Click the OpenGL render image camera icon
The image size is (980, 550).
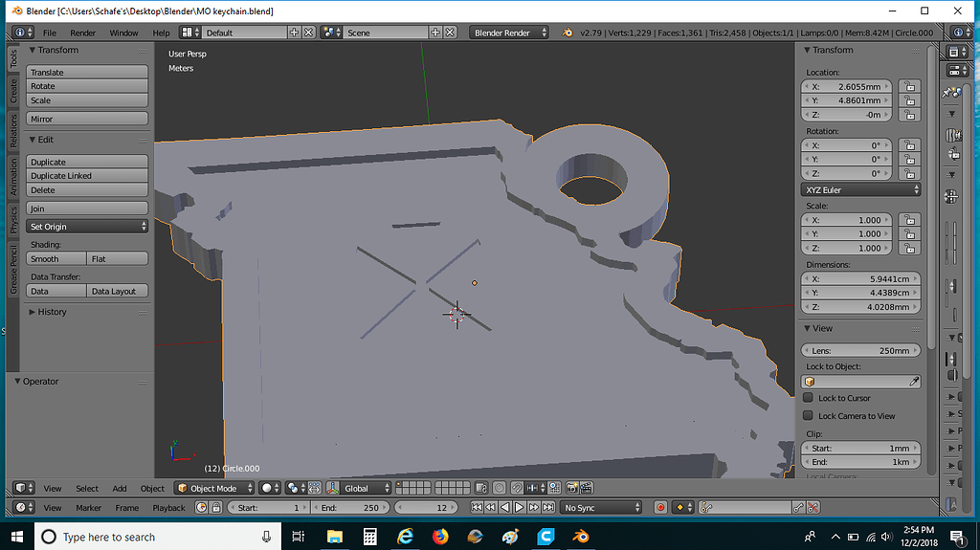click(572, 488)
